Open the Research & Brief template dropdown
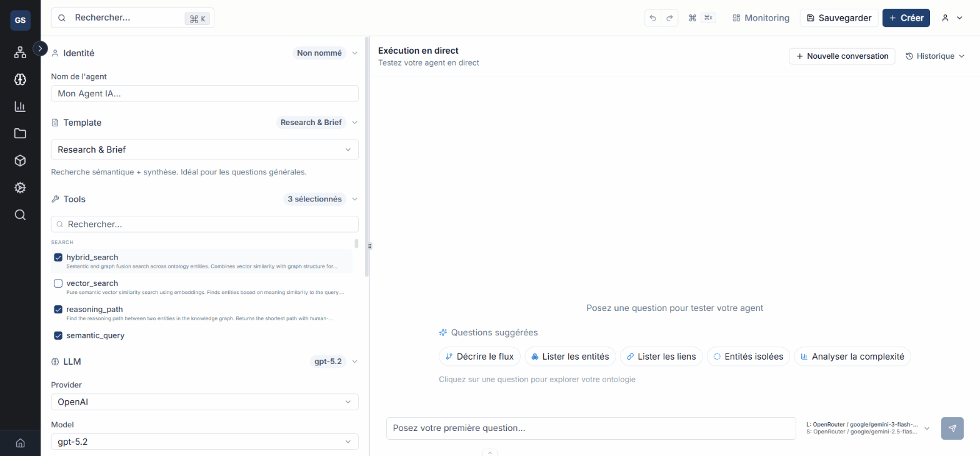This screenshot has height=456, width=980. pyautogui.click(x=204, y=149)
